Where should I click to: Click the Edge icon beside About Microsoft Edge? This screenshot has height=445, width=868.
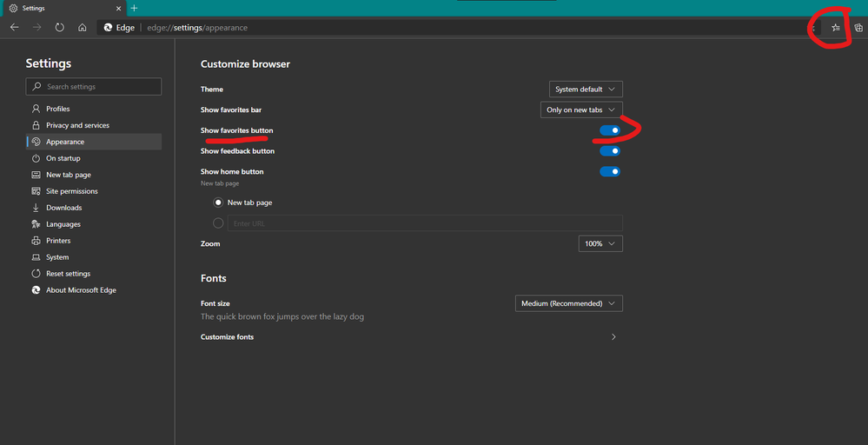(x=36, y=290)
